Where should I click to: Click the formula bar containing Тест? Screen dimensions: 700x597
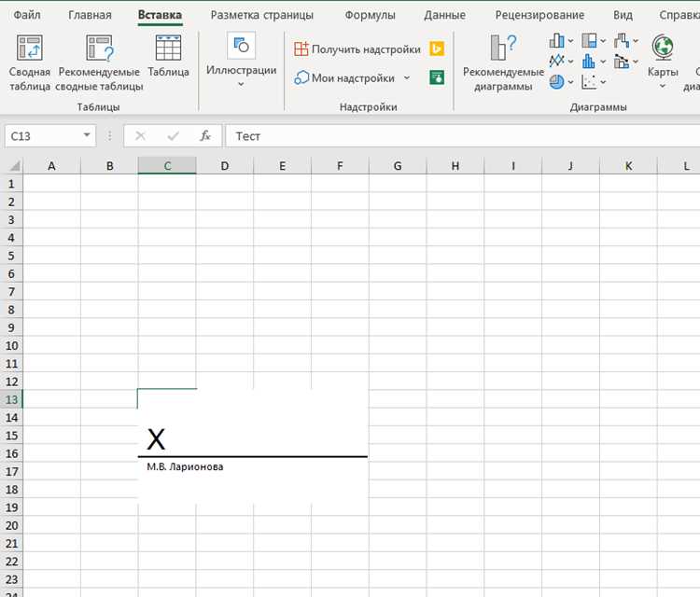[463, 136]
